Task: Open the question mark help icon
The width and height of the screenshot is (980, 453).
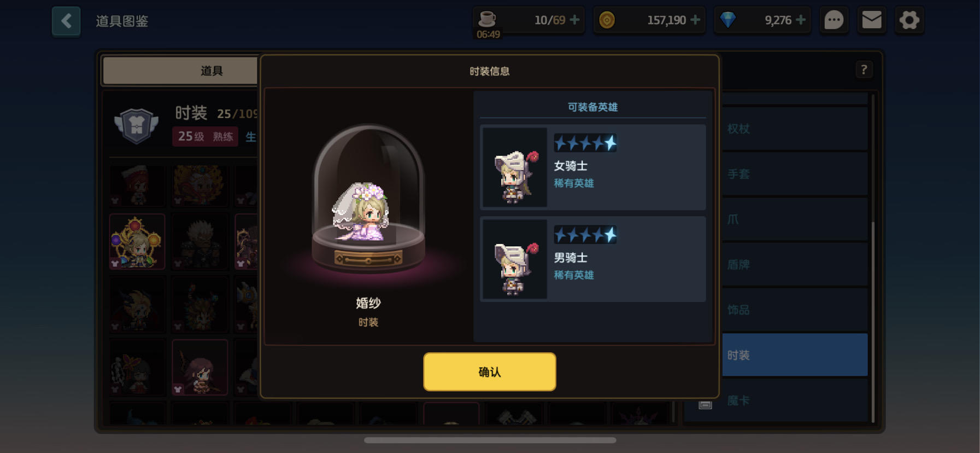Action: pyautogui.click(x=864, y=69)
